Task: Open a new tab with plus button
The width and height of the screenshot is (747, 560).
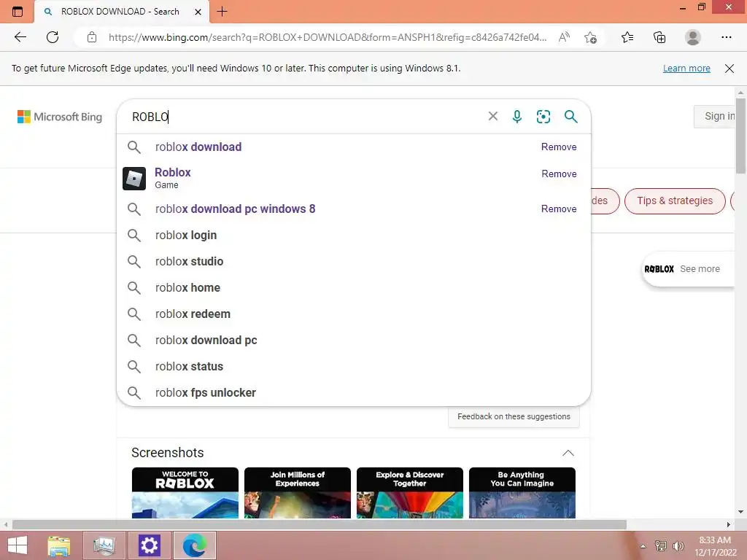Action: point(222,12)
